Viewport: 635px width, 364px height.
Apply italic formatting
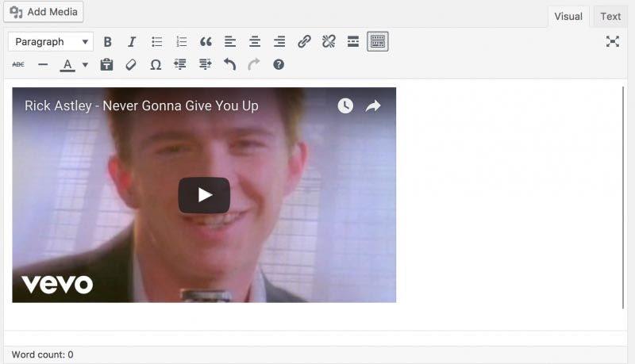(x=132, y=42)
